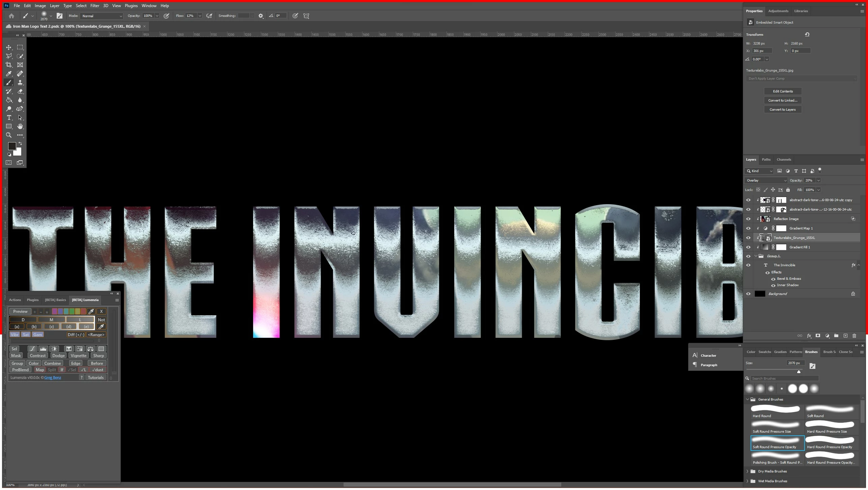Open the Greg Benz link

[53, 378]
